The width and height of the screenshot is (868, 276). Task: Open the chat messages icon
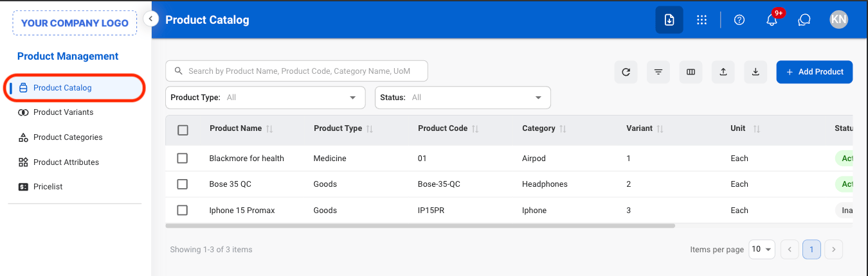click(x=804, y=20)
